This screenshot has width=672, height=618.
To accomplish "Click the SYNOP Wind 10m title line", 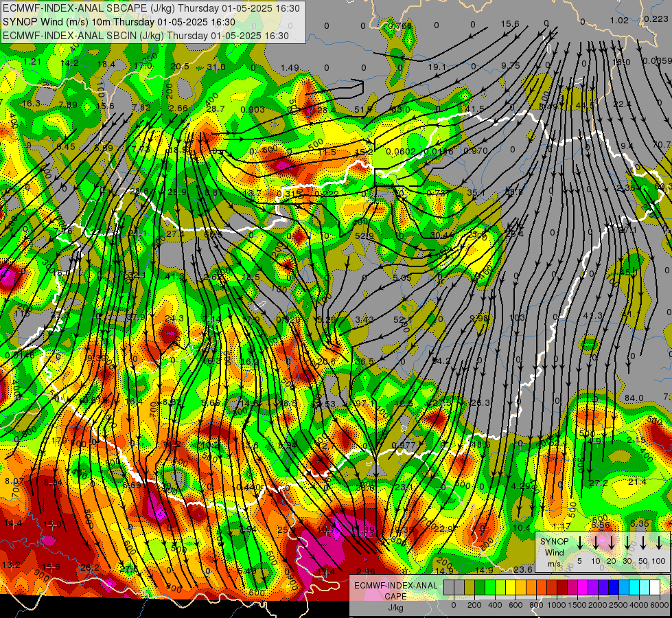I will [119, 22].
